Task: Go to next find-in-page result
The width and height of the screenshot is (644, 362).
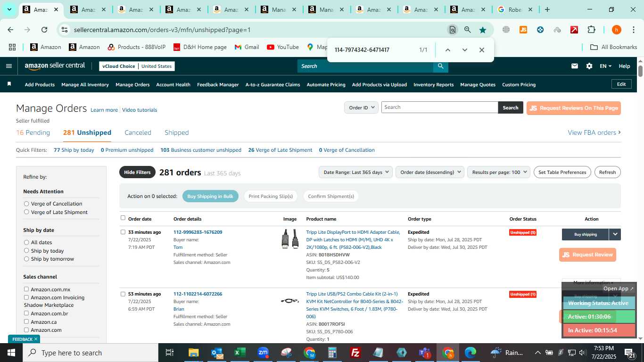Action: point(465,50)
